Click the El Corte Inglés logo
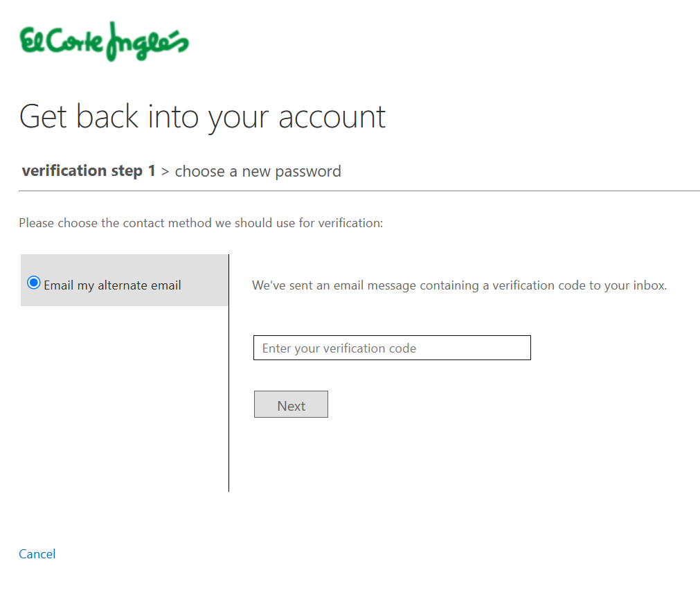 104,42
